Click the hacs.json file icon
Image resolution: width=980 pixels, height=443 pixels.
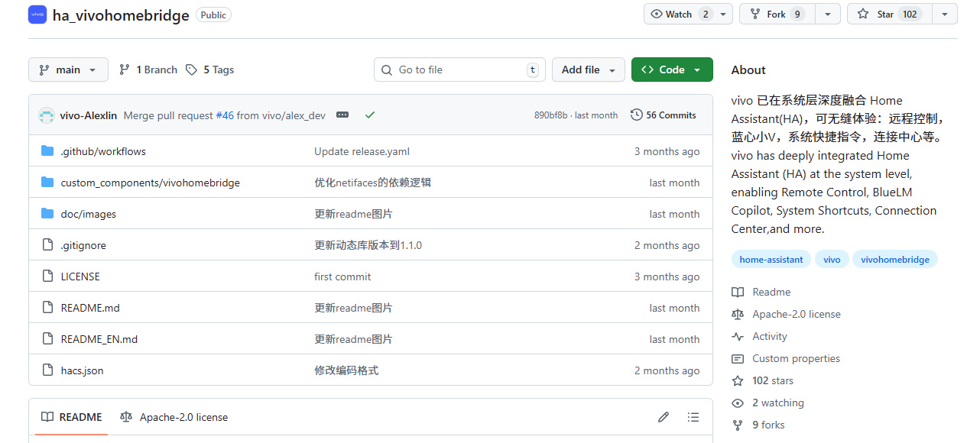point(47,370)
